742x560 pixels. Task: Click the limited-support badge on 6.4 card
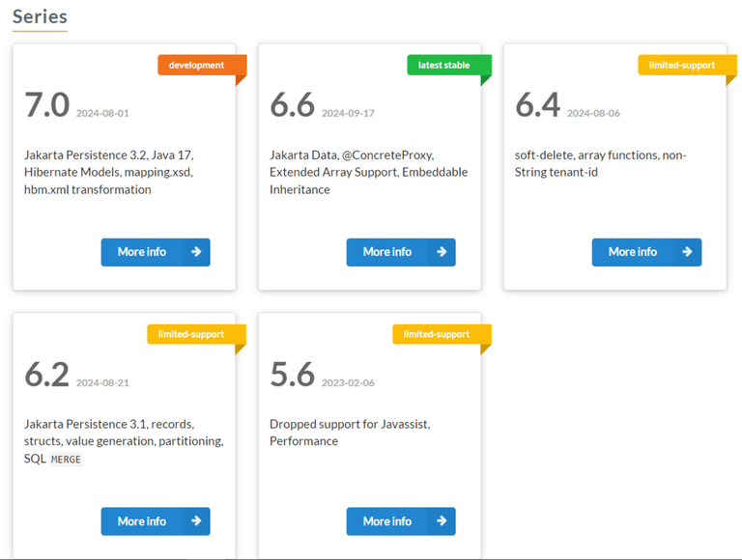(x=687, y=66)
